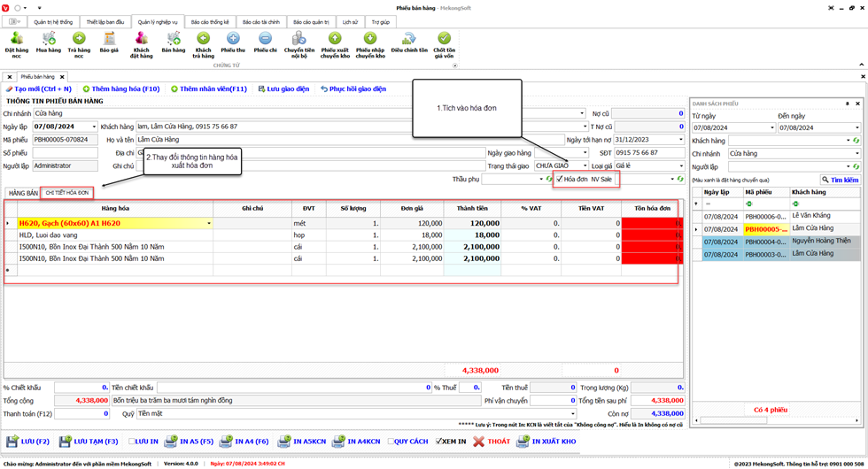Click the Tìm kiếm search button
The height and width of the screenshot is (469, 868).
pyautogui.click(x=840, y=180)
